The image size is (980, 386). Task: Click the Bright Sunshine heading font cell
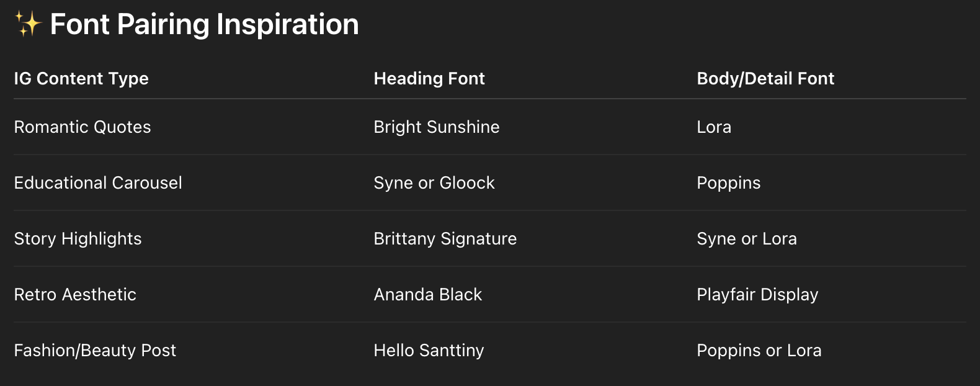(x=437, y=127)
